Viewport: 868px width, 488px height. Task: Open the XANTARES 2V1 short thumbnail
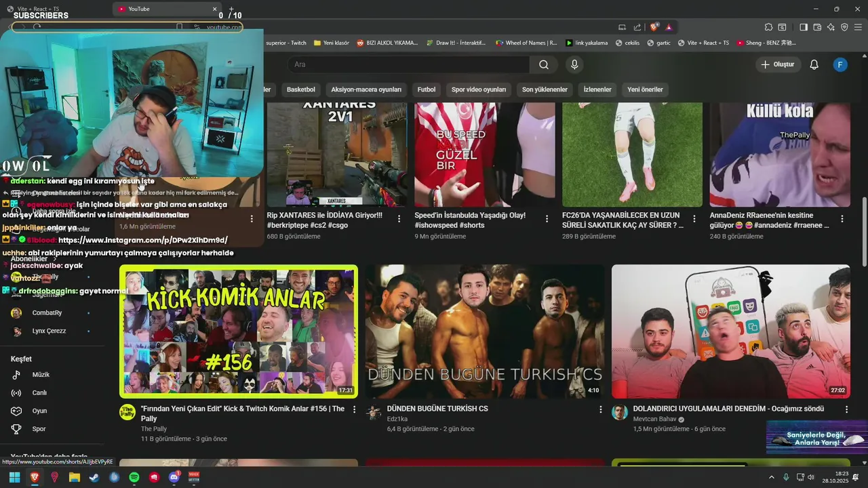pos(337,155)
